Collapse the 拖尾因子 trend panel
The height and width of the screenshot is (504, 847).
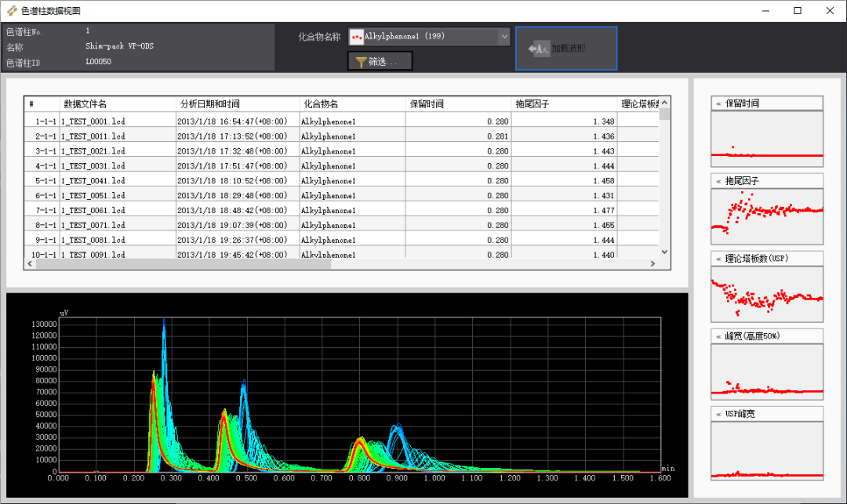(x=718, y=181)
